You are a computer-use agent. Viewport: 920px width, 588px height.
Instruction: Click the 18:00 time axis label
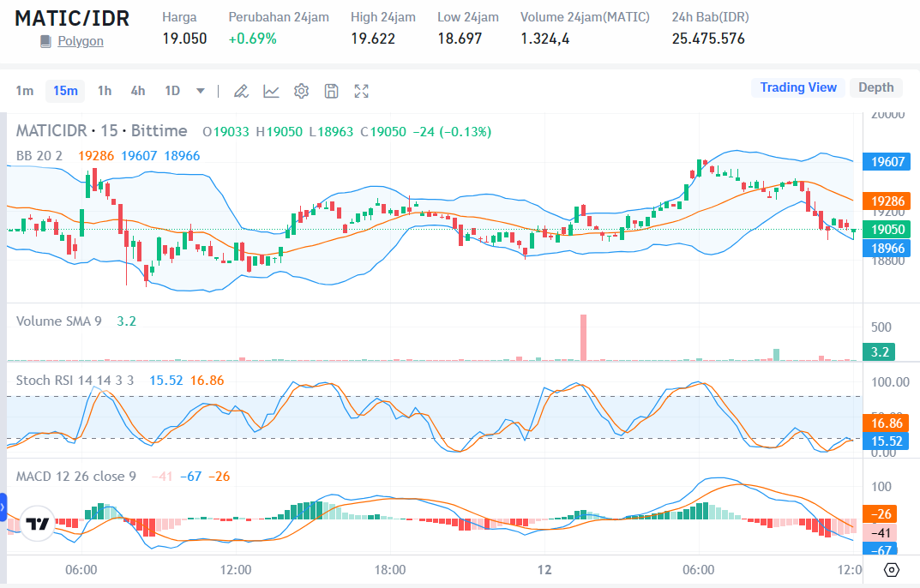390,570
